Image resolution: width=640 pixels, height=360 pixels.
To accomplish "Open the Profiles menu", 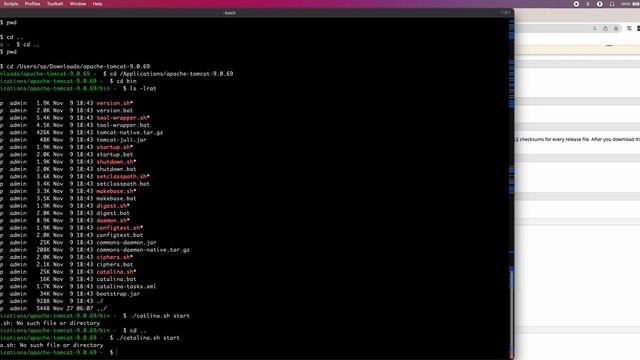I will (x=32, y=4).
